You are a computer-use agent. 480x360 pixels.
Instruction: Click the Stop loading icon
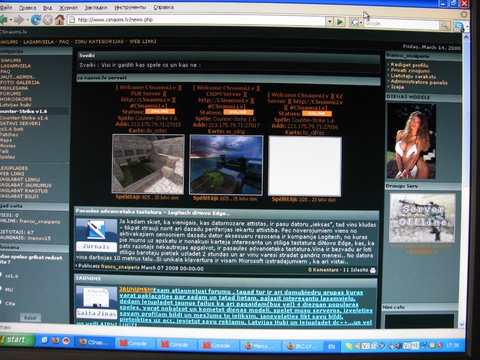pos(48,20)
